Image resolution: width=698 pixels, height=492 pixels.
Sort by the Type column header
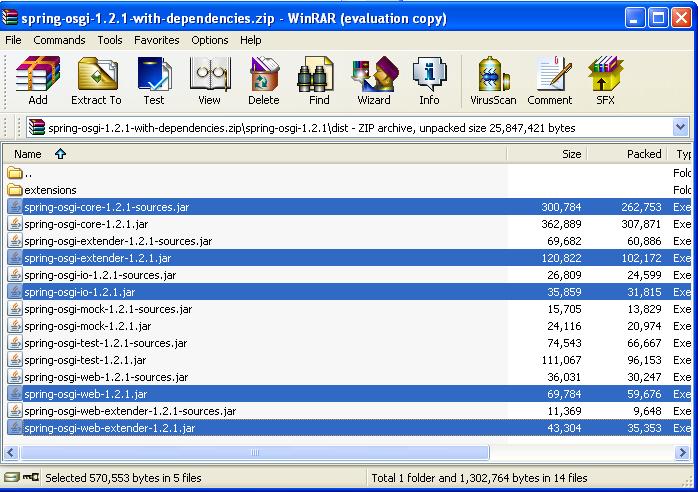point(680,154)
